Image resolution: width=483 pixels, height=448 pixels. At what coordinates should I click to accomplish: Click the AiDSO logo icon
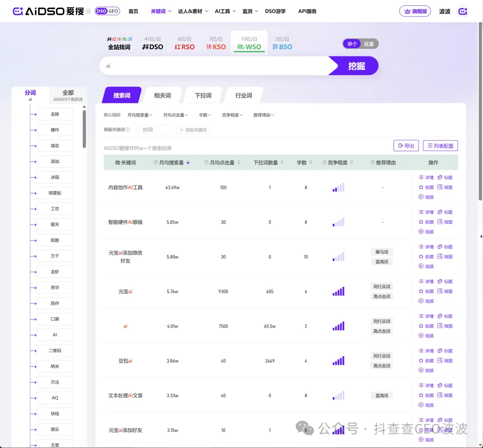pos(18,11)
